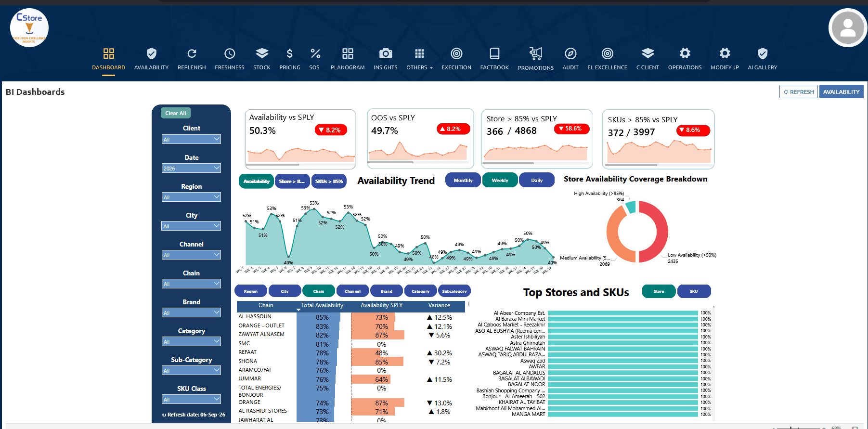Switch trend to Daily view
Image resolution: width=868 pixels, height=429 pixels.
tap(537, 181)
